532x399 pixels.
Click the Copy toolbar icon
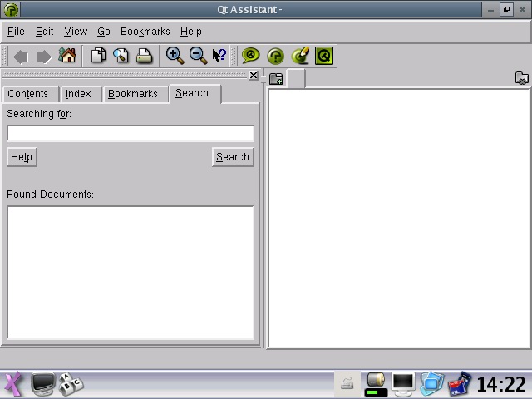[x=98, y=56]
